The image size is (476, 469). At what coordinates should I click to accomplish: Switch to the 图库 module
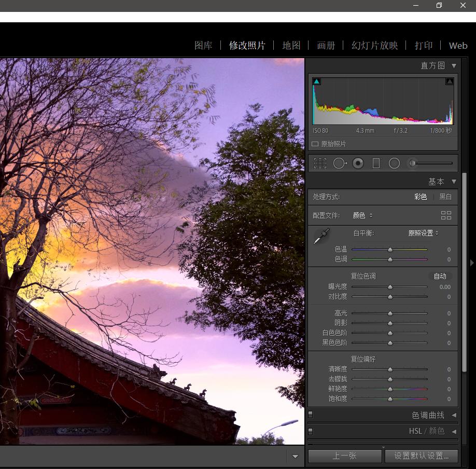coord(203,46)
